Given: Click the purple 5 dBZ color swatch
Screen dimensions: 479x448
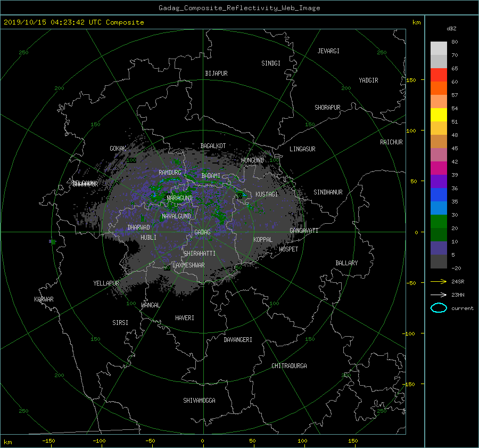Looking at the screenshot, I should (439, 248).
